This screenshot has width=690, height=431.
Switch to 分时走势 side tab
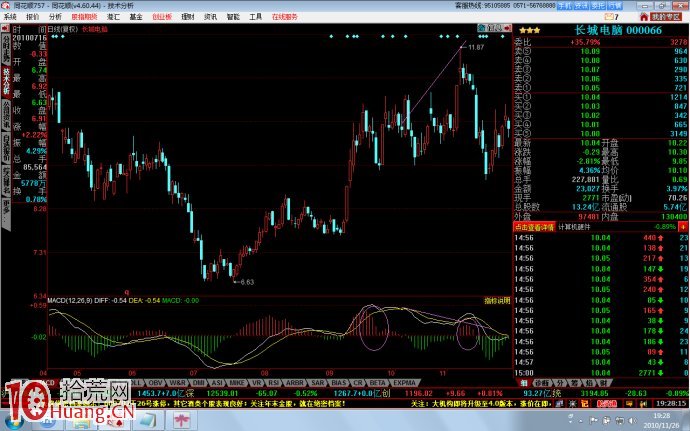point(6,45)
